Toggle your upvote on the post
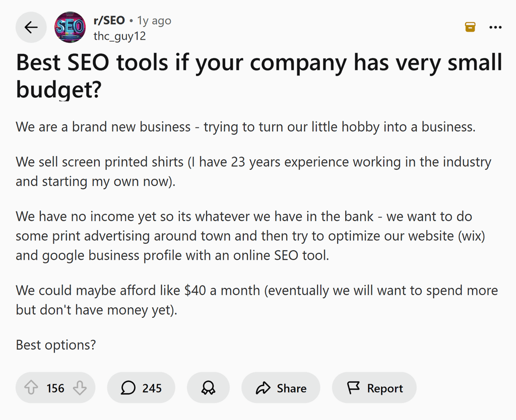This screenshot has width=516, height=420. click(31, 388)
